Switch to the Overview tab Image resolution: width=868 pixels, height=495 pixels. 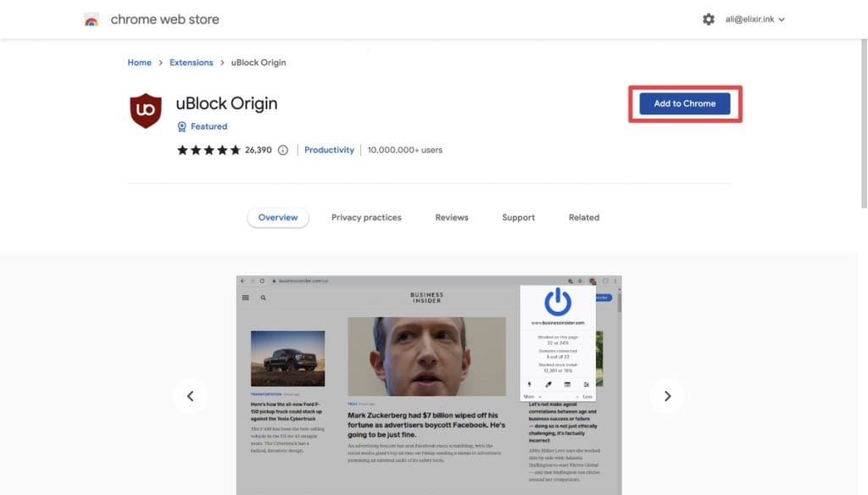pos(278,218)
